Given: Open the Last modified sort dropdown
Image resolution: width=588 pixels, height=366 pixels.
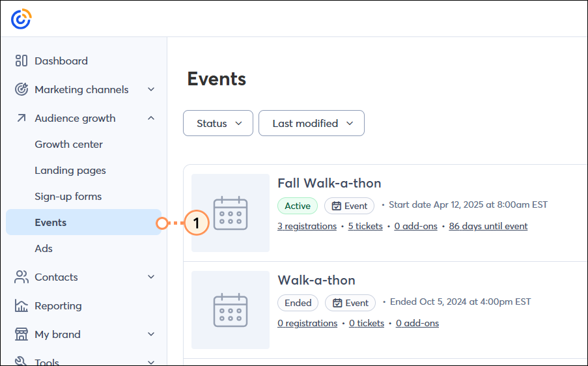Looking at the screenshot, I should pyautogui.click(x=311, y=123).
